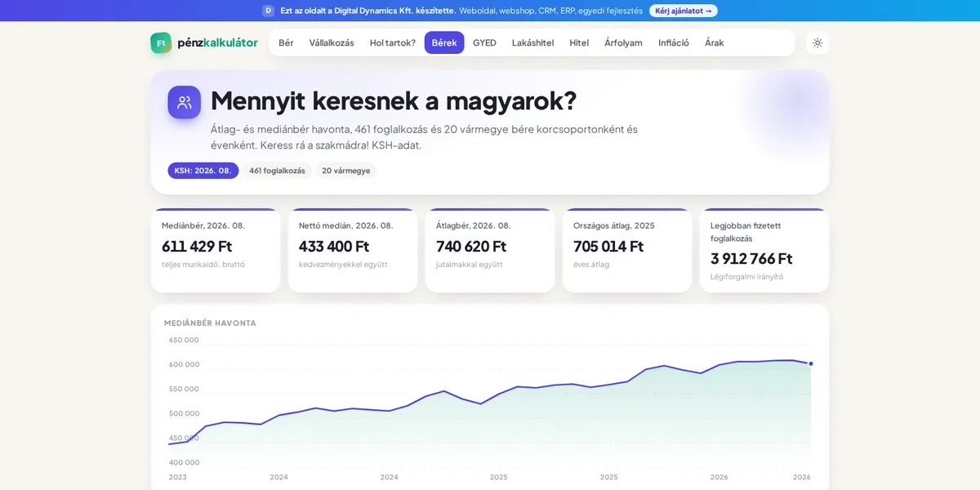Click the éves átlag caption
The width and height of the screenshot is (980, 490).
591,265
